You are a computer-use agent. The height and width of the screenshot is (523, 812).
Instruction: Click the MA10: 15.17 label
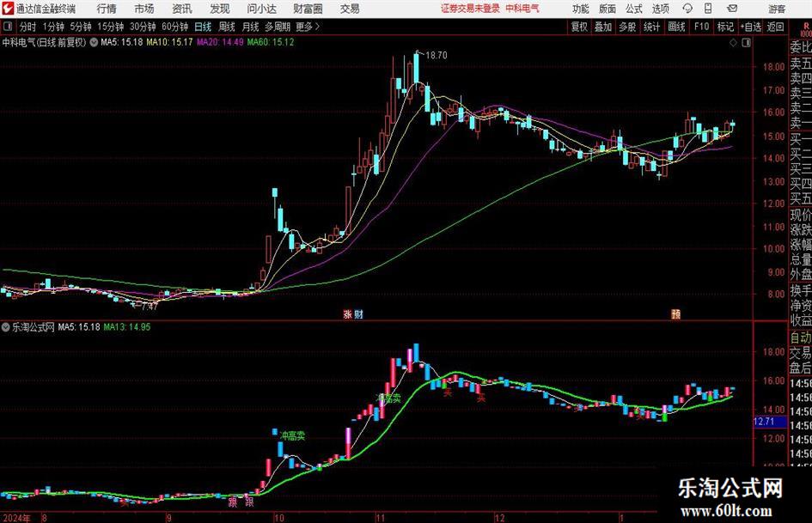coord(169,42)
